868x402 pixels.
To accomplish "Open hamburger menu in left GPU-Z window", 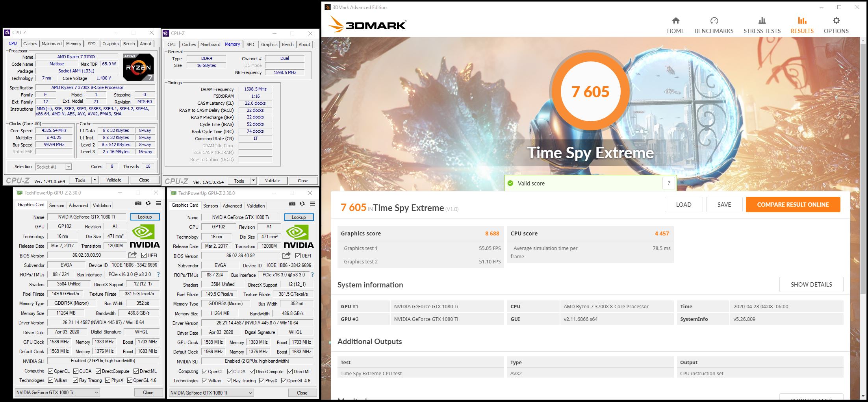I will 158,203.
